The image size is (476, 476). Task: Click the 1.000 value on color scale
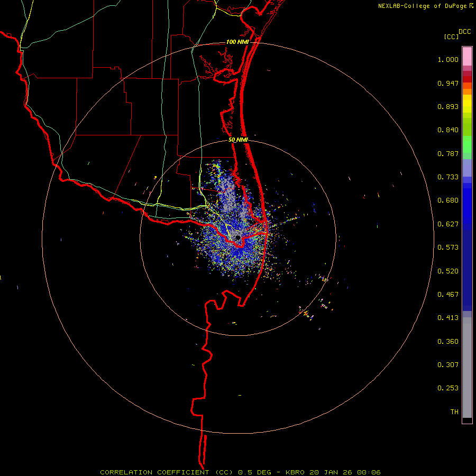click(x=448, y=60)
